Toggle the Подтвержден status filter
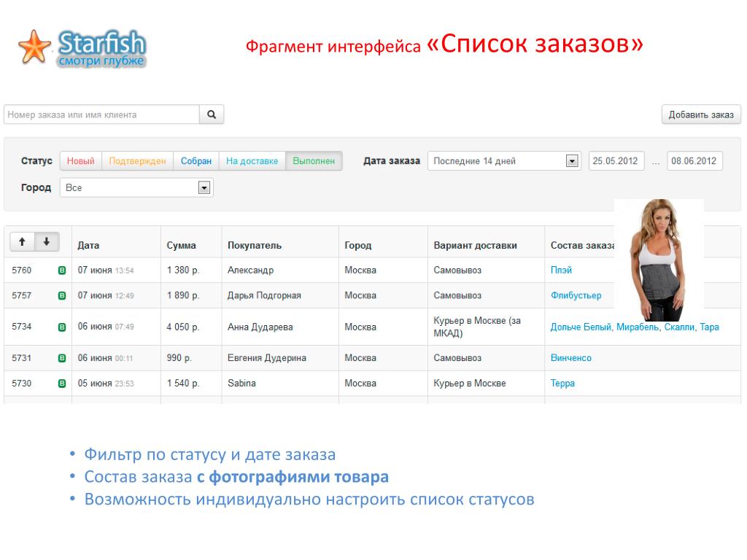Screen dimensions: 747x560 137,161
